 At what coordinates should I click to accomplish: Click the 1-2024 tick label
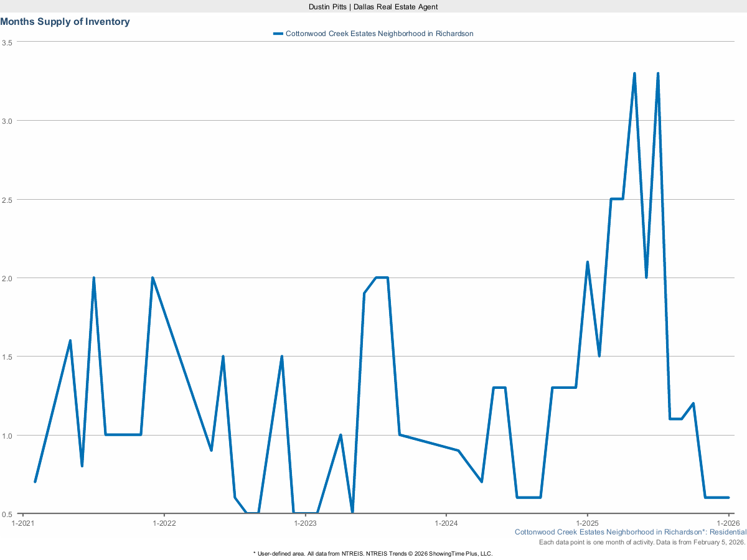click(447, 523)
